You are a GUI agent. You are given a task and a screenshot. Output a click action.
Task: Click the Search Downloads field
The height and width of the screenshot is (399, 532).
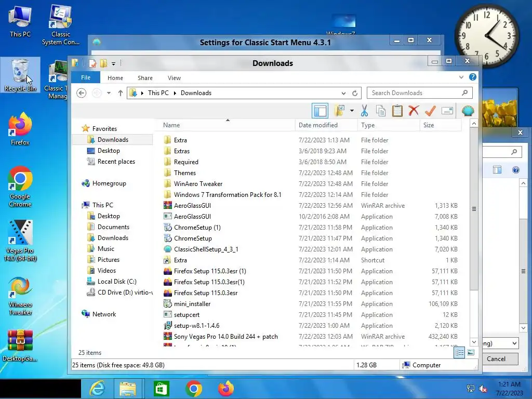[x=420, y=93]
